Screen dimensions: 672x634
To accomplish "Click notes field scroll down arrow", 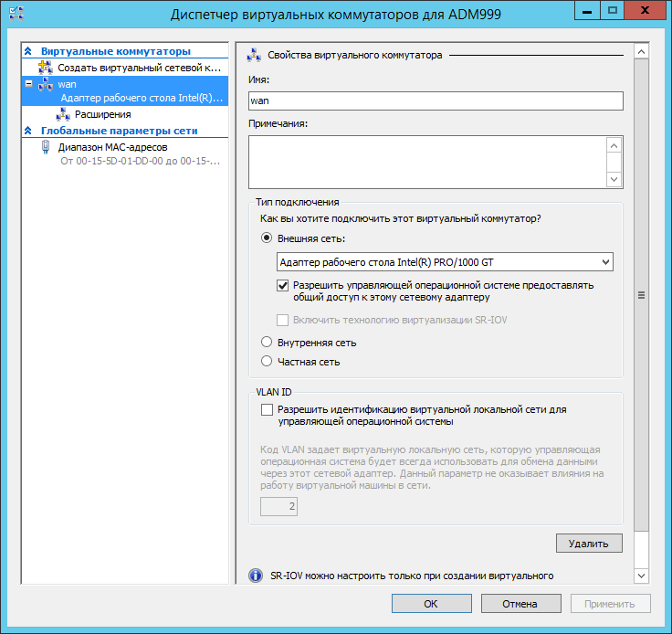I will pyautogui.click(x=614, y=179).
